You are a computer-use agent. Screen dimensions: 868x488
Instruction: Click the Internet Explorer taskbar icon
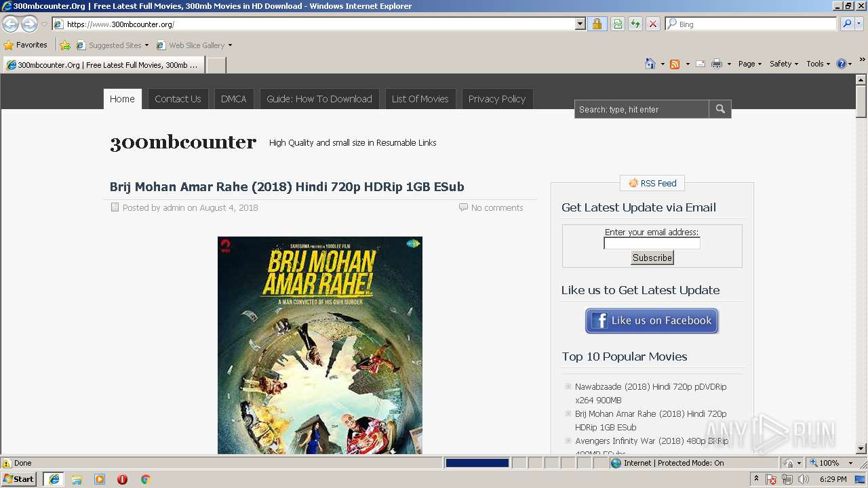coord(54,479)
